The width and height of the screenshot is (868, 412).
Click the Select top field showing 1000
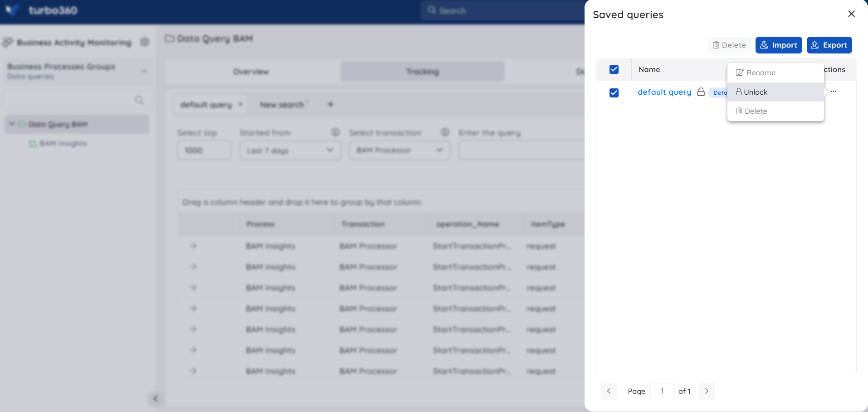[204, 150]
